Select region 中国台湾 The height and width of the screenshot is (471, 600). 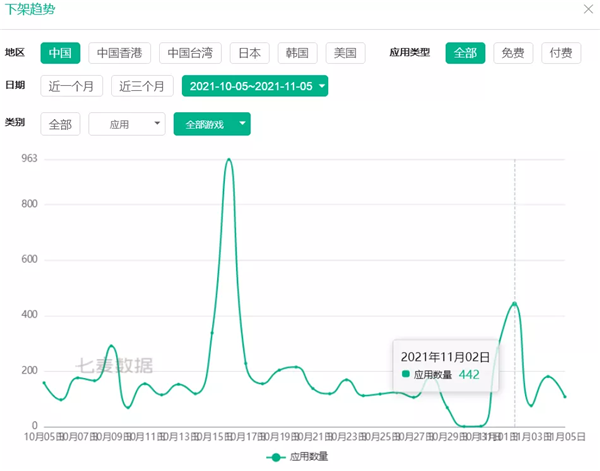(x=190, y=53)
